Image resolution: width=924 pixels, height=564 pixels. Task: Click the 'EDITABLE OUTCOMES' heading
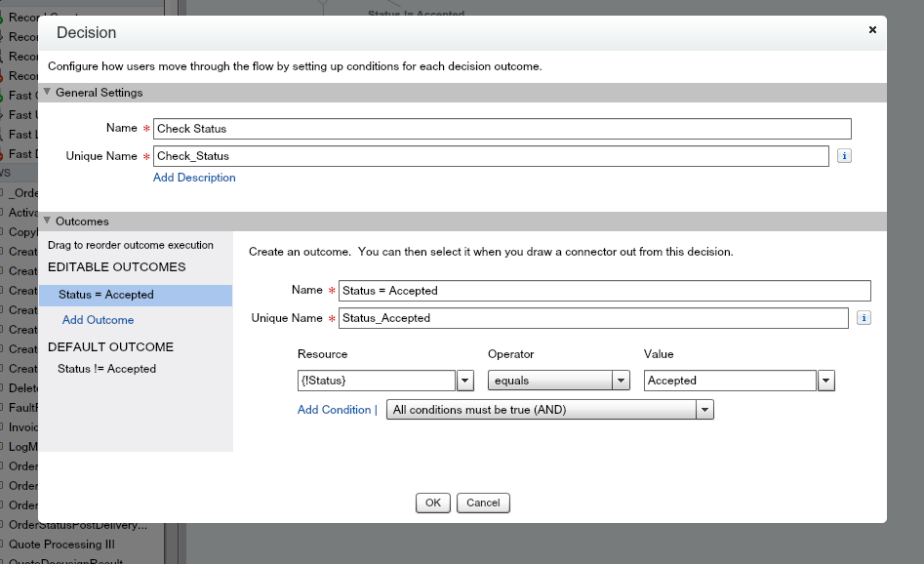(117, 267)
